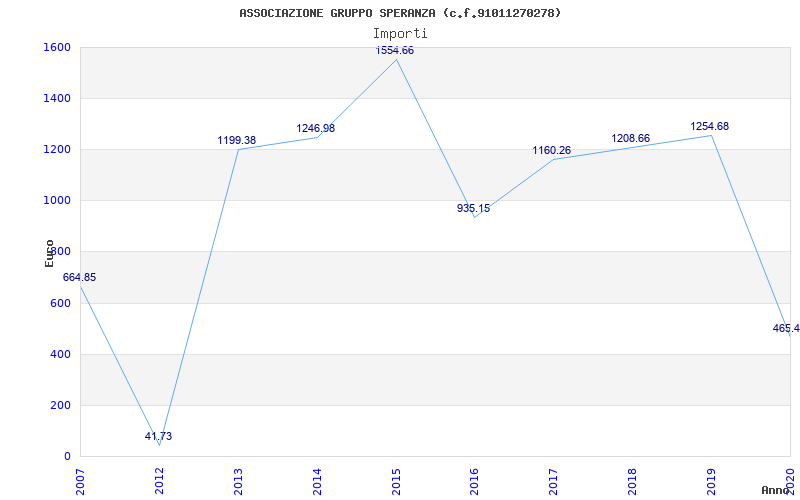The width and height of the screenshot is (800, 500).
Task: Click x-axis year label 2014
Action: 316,481
